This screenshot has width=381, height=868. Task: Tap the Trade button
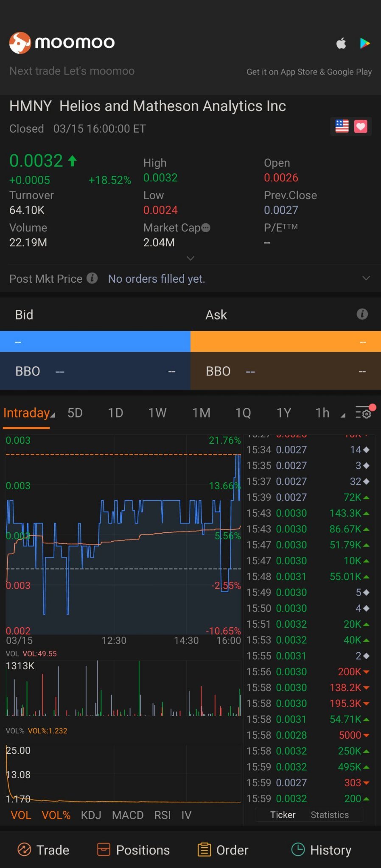pos(43,850)
